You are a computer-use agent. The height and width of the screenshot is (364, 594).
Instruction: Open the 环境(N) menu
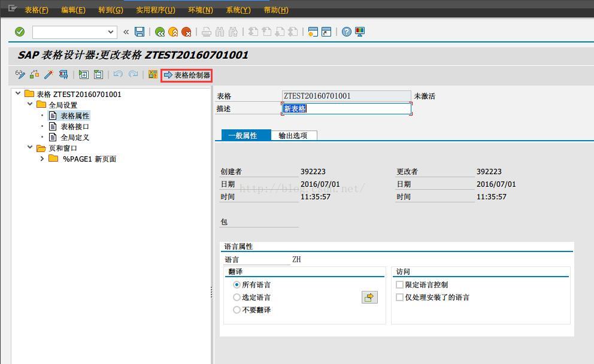pyautogui.click(x=201, y=10)
